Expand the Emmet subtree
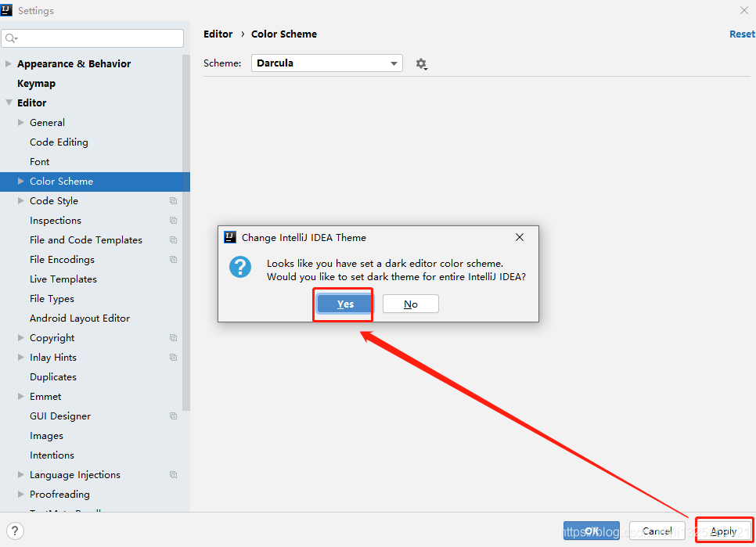 point(20,396)
